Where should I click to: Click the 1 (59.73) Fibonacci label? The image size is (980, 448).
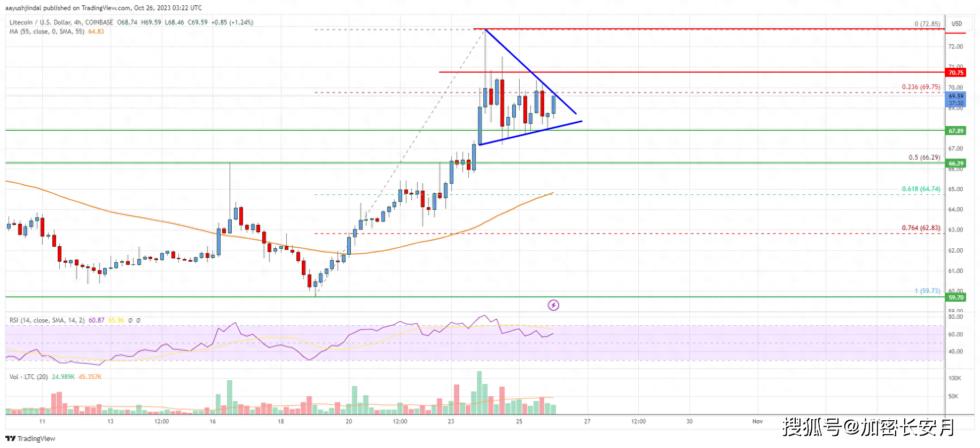927,291
